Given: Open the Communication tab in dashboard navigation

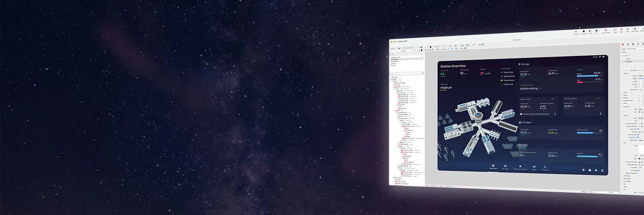Looking at the screenshot, I should (520, 168).
